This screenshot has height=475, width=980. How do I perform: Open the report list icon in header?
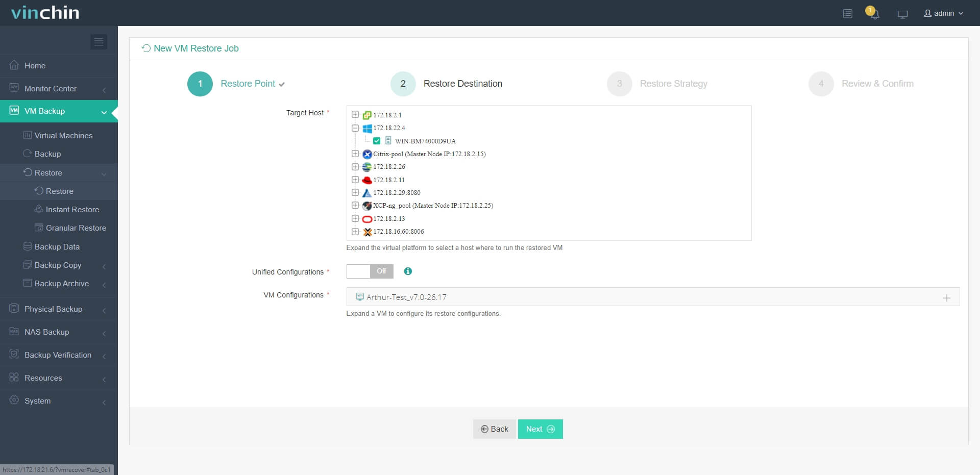(x=848, y=14)
